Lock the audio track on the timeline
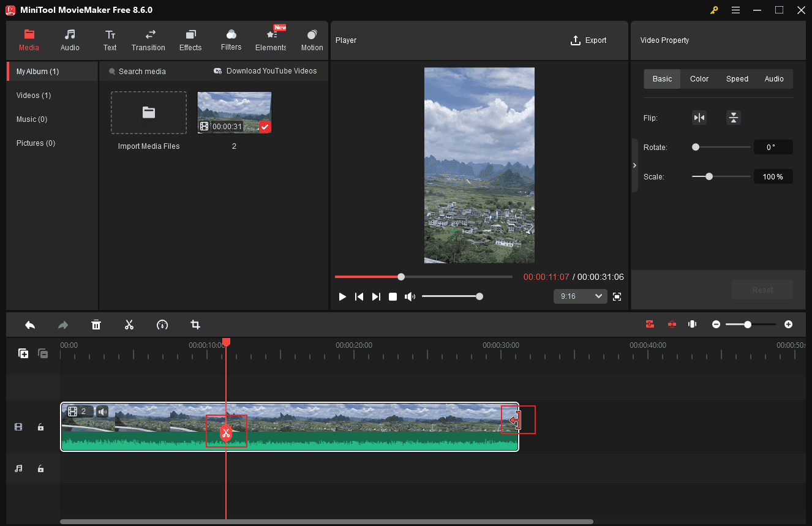The height and width of the screenshot is (526, 812). [40, 468]
